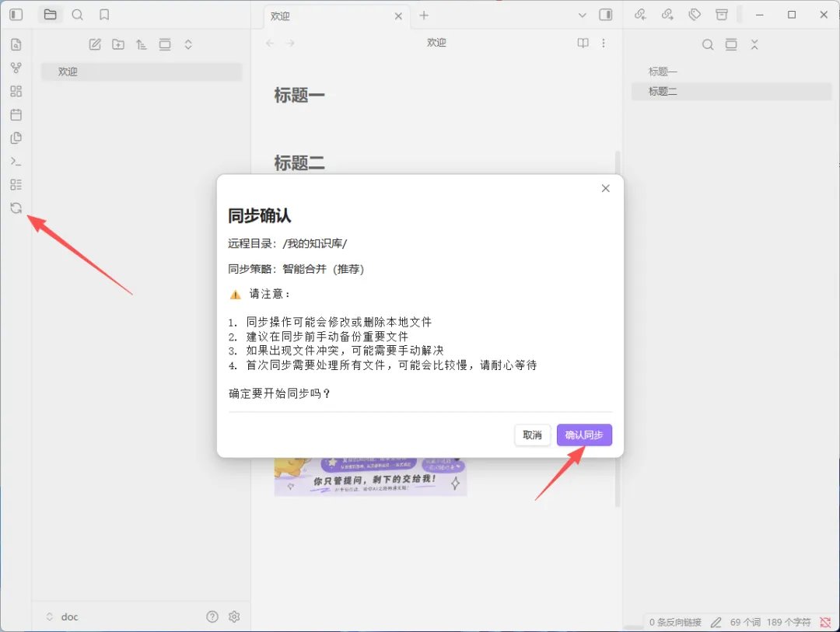
Task: Click the list-style ribbon icon above sync
Action: coord(16,185)
